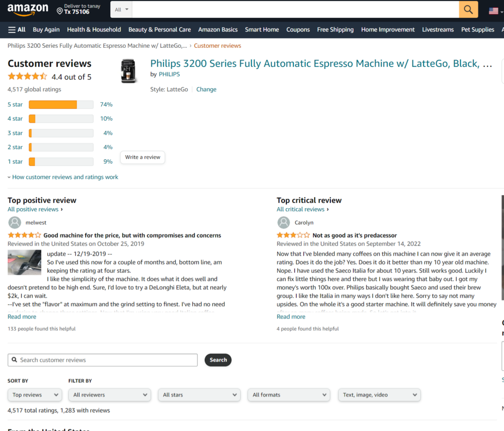This screenshot has width=504, height=431.
Task: Click the product breadcrumb link
Action: (97, 46)
